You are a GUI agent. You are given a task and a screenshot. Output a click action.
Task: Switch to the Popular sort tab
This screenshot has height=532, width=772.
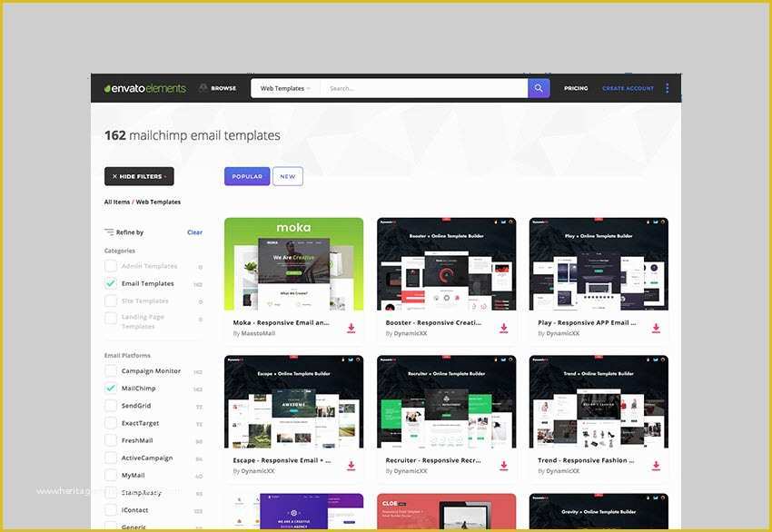coord(247,176)
